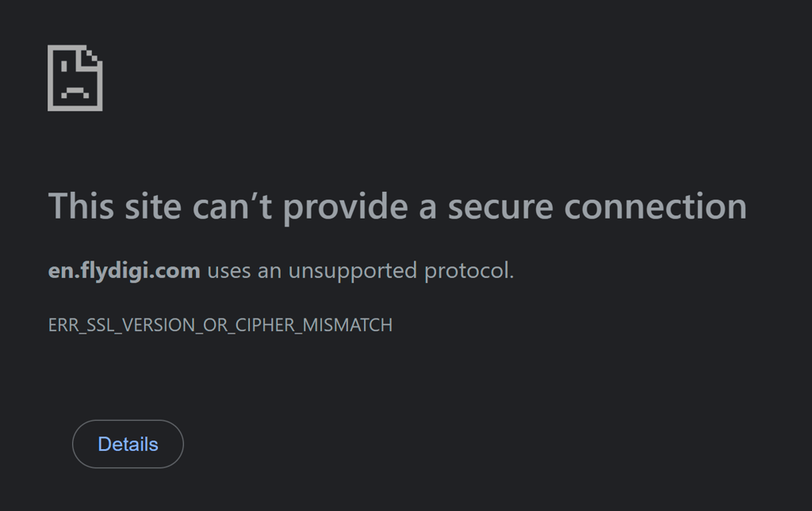This screenshot has height=511, width=812.
Task: Click the en.flydigi.com domain name
Action: tap(124, 271)
